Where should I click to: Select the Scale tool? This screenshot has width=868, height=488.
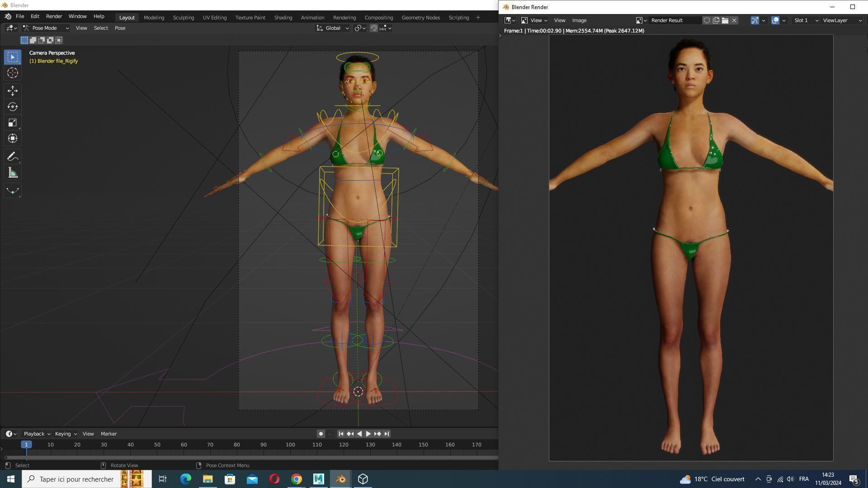13,123
